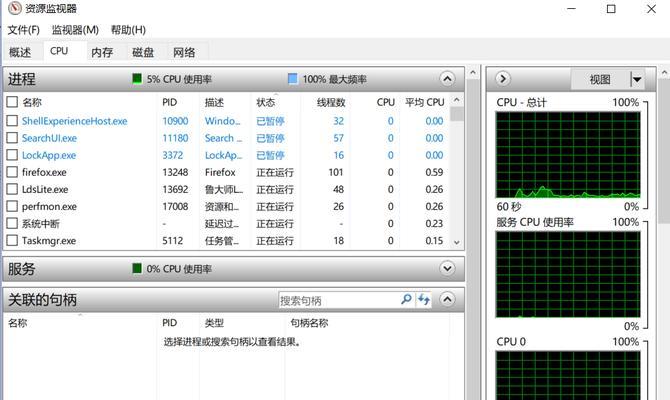Image resolution: width=670 pixels, height=400 pixels.
Task: Collapse the graph pane with the arrow button
Action: click(503, 79)
